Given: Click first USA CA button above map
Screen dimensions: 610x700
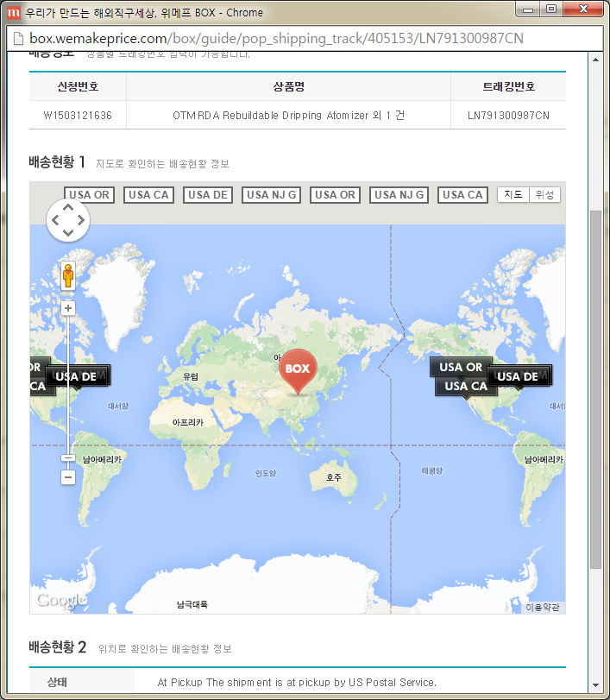Looking at the screenshot, I should tap(148, 195).
